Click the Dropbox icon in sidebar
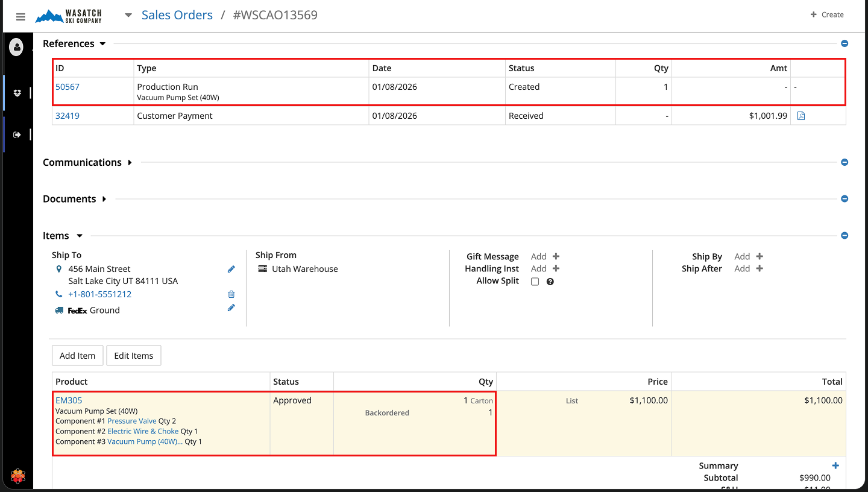 (17, 93)
